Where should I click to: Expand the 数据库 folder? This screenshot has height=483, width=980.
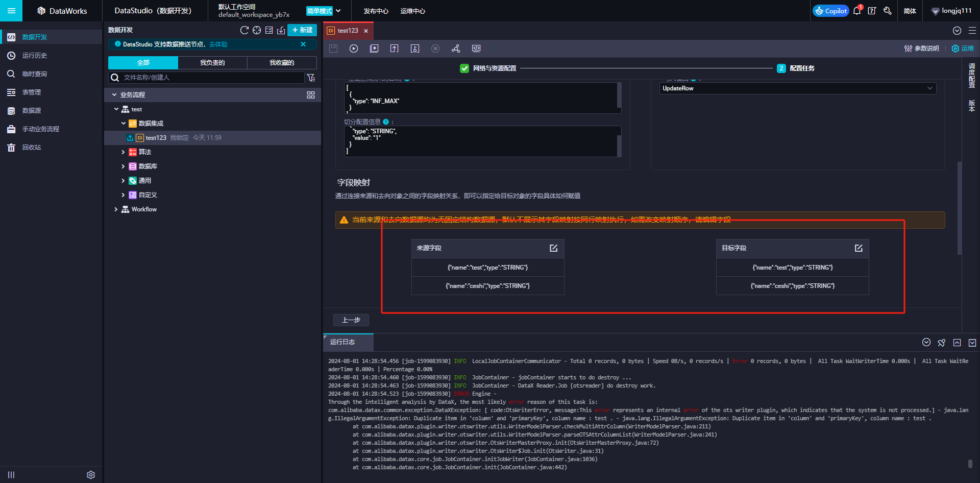coord(123,166)
